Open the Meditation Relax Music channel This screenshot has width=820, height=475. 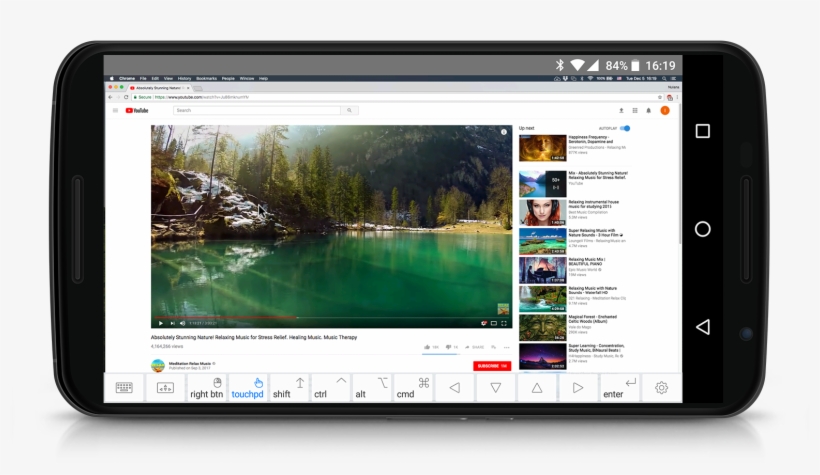[190, 363]
